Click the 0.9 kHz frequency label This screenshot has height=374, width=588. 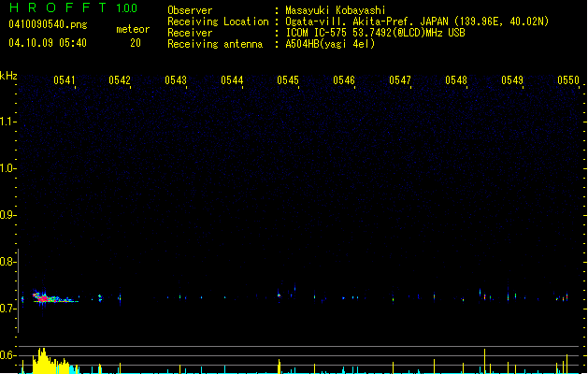tap(7, 215)
